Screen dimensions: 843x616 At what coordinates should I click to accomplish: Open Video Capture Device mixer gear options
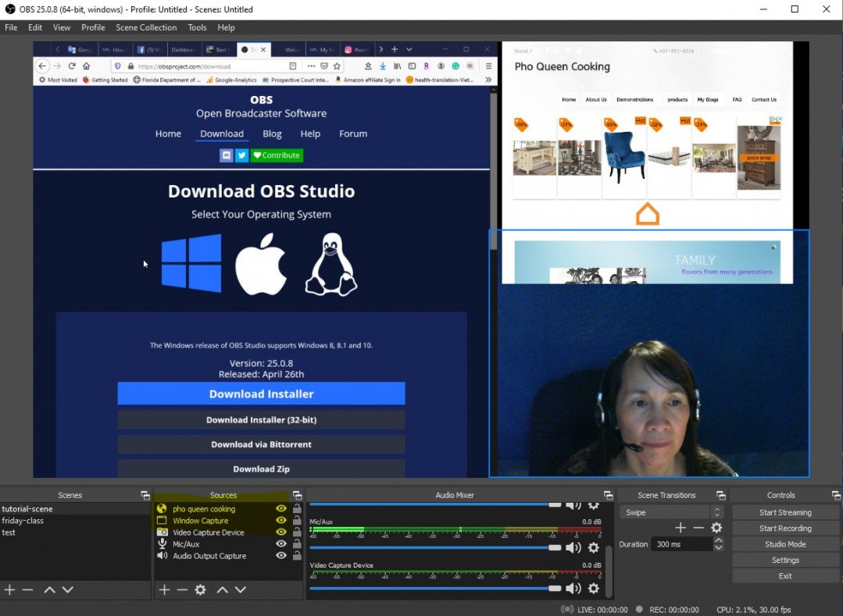click(x=594, y=588)
